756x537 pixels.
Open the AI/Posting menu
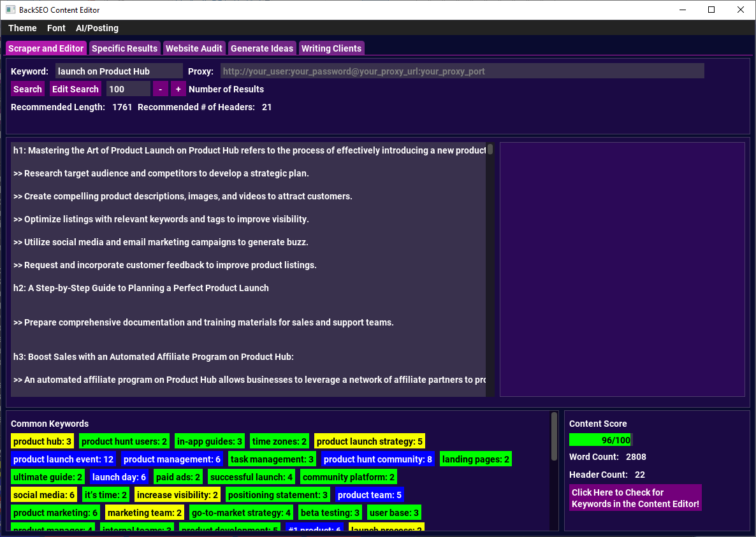tap(97, 28)
